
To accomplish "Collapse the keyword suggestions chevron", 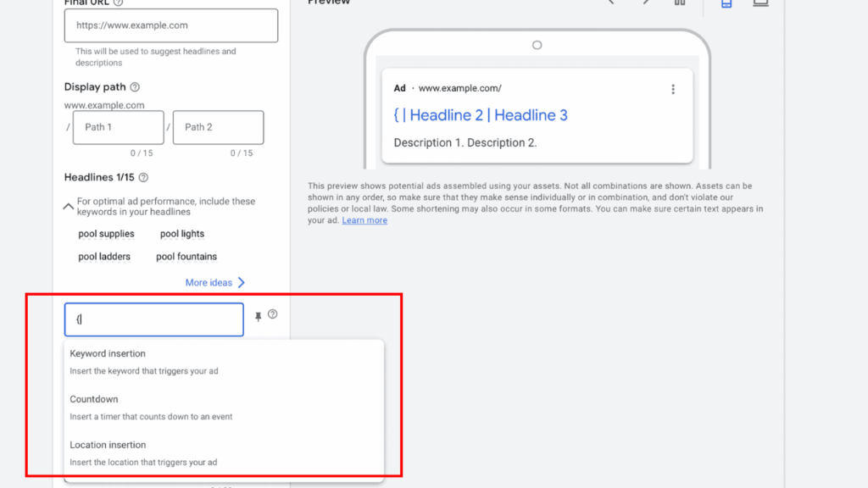I will [68, 207].
